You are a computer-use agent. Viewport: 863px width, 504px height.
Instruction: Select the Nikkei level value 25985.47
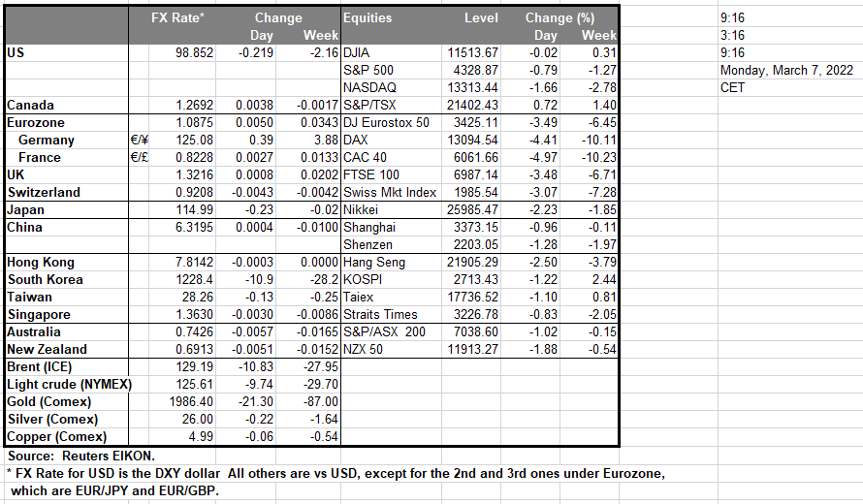[468, 210]
